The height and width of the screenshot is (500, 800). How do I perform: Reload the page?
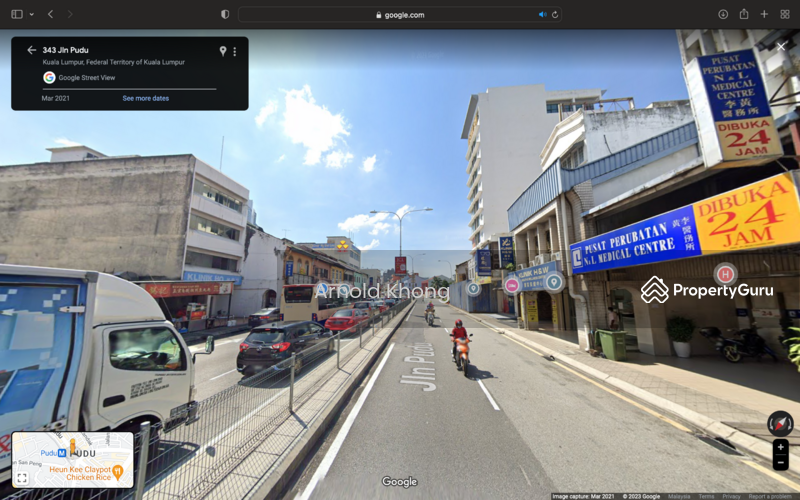click(x=555, y=14)
